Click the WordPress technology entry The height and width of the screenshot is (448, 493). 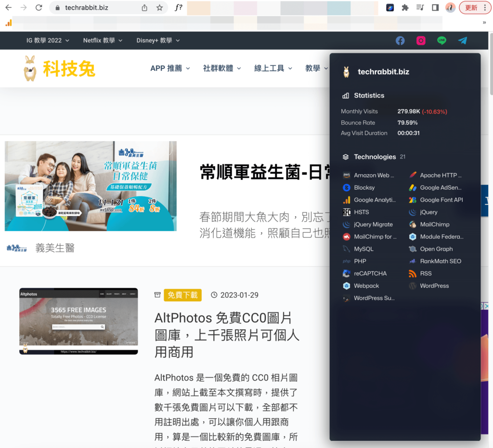(429, 285)
